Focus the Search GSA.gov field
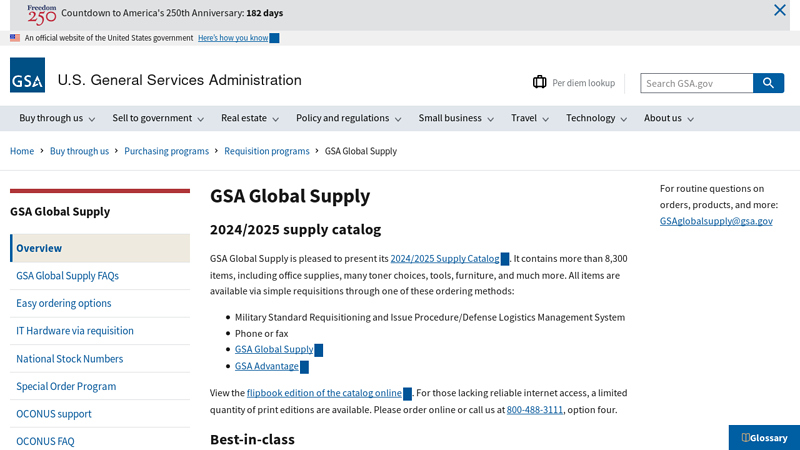The image size is (800, 450). point(697,83)
